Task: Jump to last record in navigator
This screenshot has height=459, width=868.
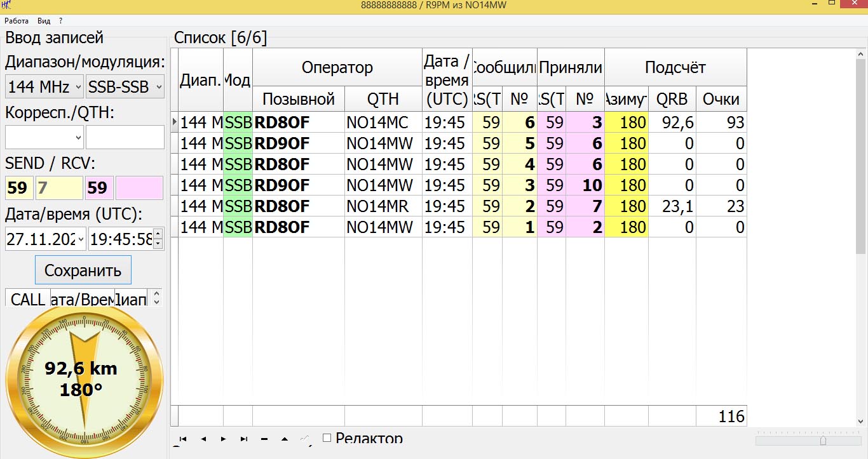Action: pyautogui.click(x=244, y=439)
